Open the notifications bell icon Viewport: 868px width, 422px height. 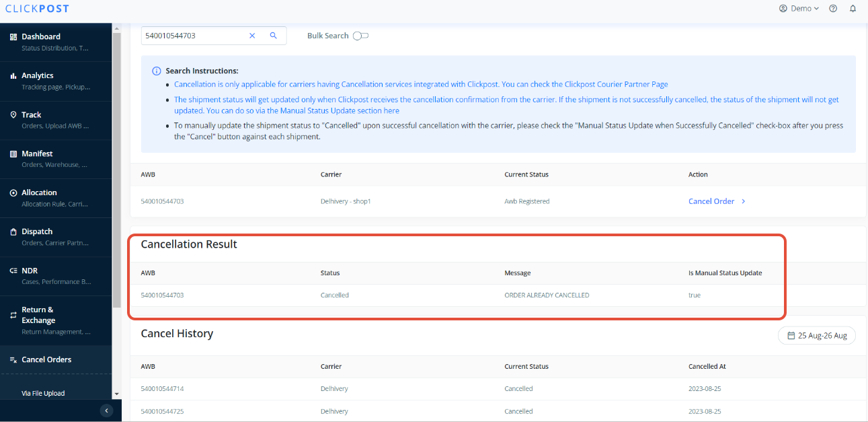(853, 9)
